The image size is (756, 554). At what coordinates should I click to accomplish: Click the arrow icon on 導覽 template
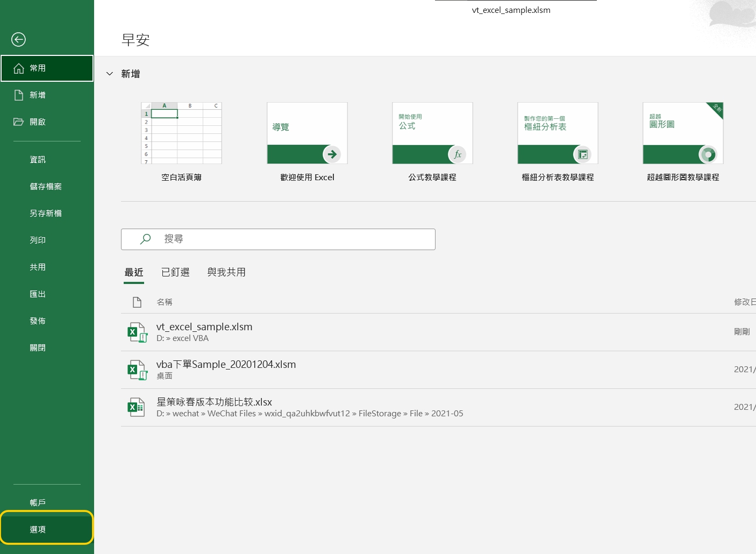tap(332, 154)
